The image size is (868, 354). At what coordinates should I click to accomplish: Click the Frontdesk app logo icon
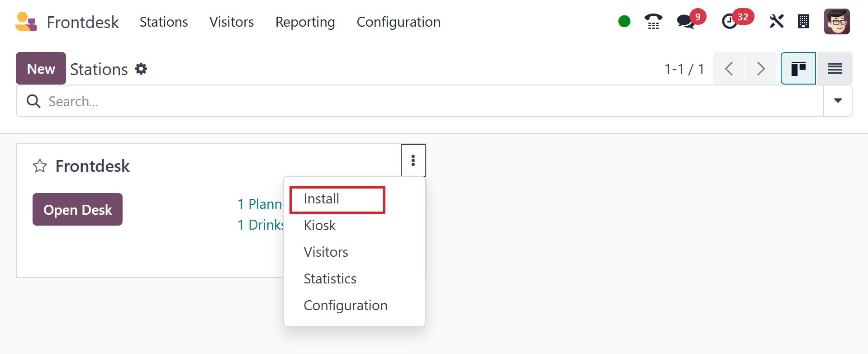(26, 22)
